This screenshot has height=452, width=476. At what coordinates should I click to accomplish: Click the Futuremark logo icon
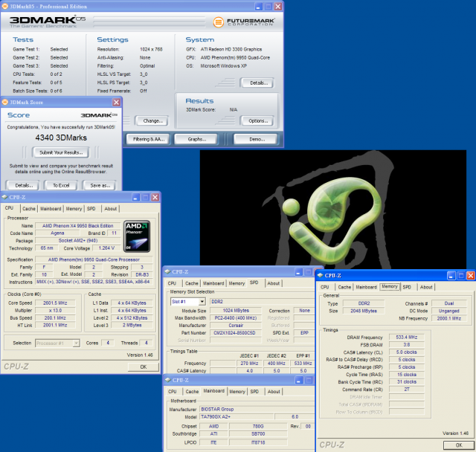(x=218, y=22)
